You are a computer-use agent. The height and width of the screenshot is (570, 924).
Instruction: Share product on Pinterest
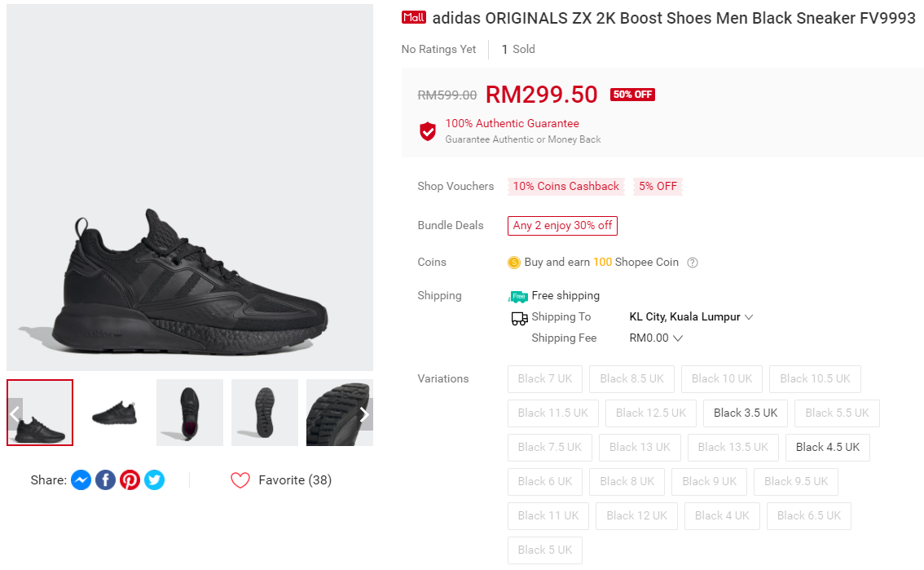click(x=130, y=480)
